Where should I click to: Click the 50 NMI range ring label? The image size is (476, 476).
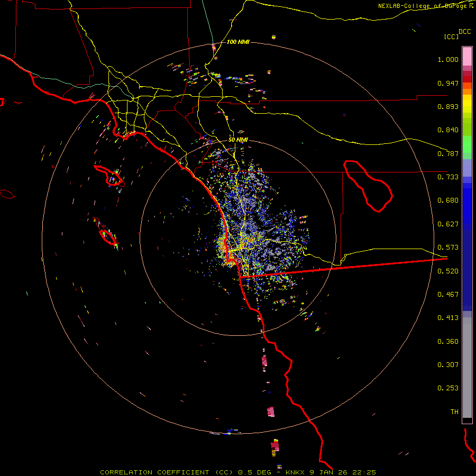[x=238, y=140]
